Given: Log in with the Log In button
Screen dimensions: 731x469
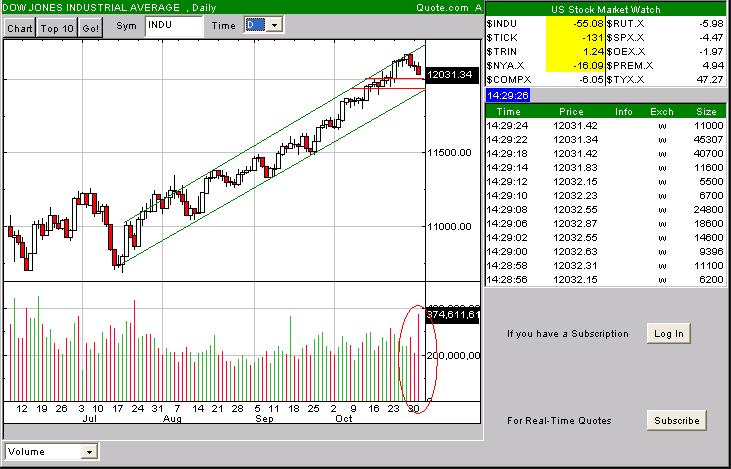Looking at the screenshot, I should tap(669, 334).
